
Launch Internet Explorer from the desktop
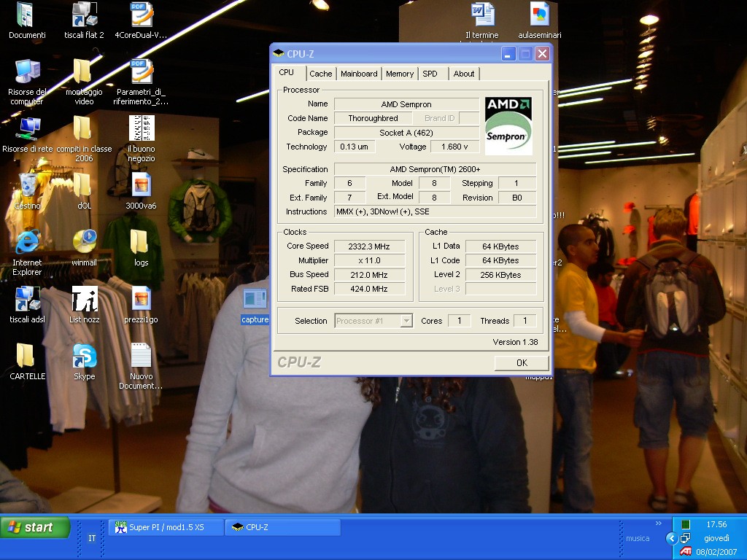tap(27, 252)
